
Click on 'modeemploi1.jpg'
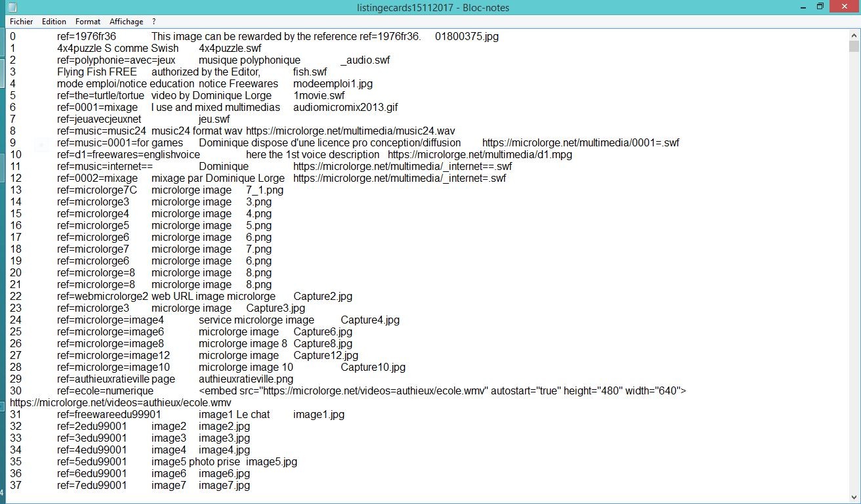(x=333, y=84)
